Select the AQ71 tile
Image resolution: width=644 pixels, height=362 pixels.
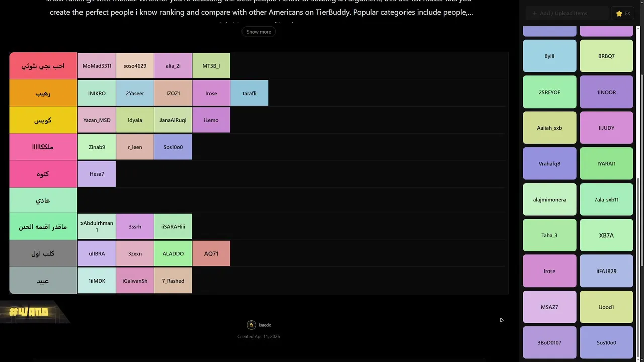coord(211,254)
